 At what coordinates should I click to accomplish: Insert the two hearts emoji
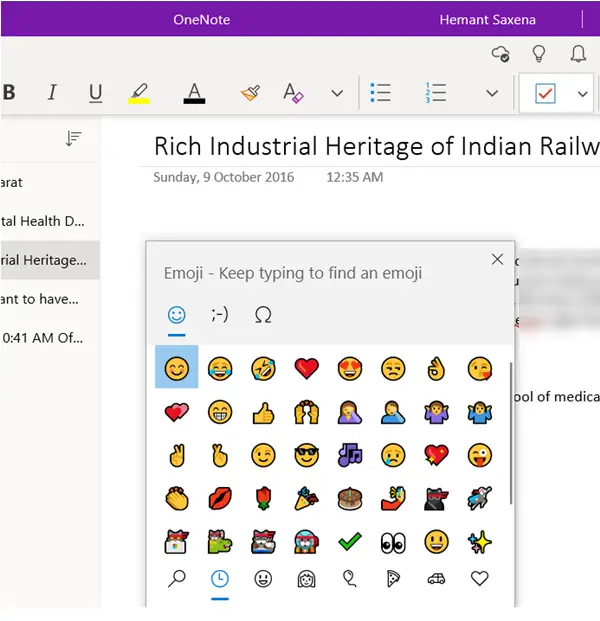[x=176, y=412]
